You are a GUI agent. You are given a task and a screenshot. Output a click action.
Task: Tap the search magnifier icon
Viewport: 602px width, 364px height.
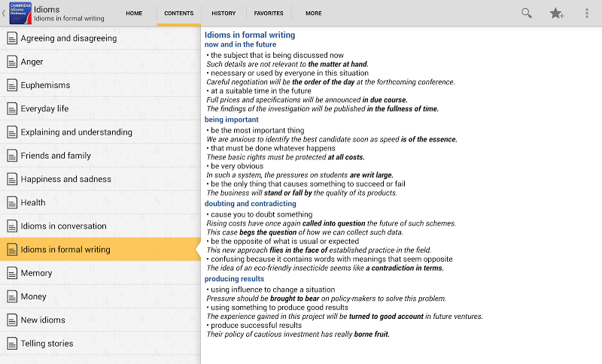click(526, 13)
